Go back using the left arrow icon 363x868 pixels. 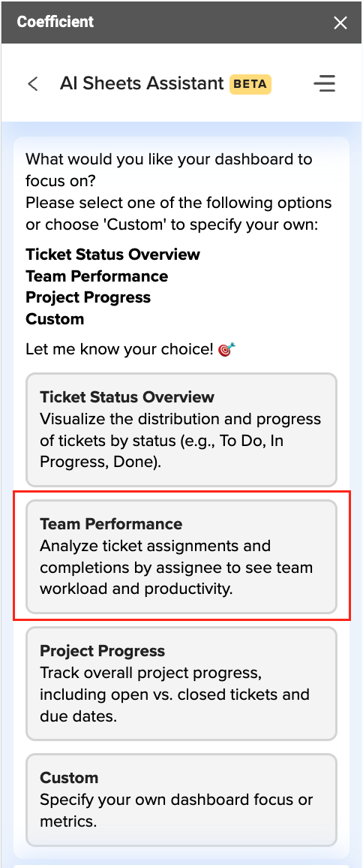tap(33, 84)
